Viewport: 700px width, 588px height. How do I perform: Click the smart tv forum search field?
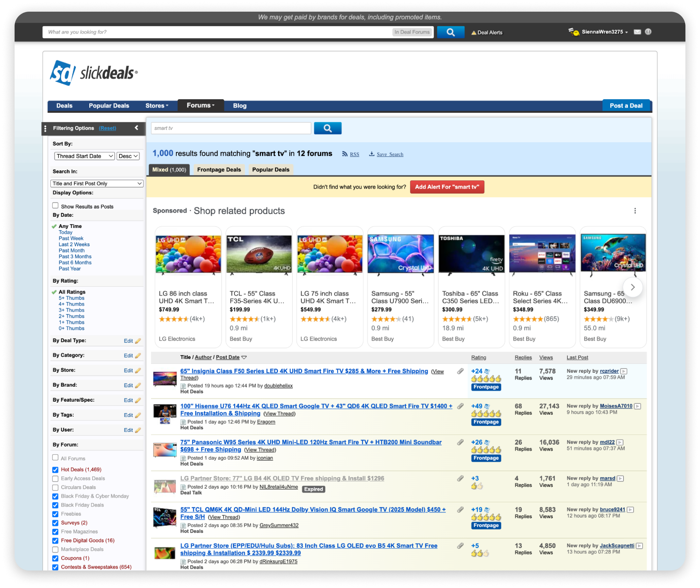point(231,128)
